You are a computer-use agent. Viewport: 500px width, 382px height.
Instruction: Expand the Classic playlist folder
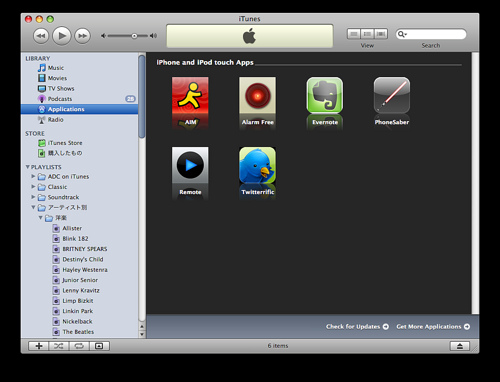(x=33, y=186)
